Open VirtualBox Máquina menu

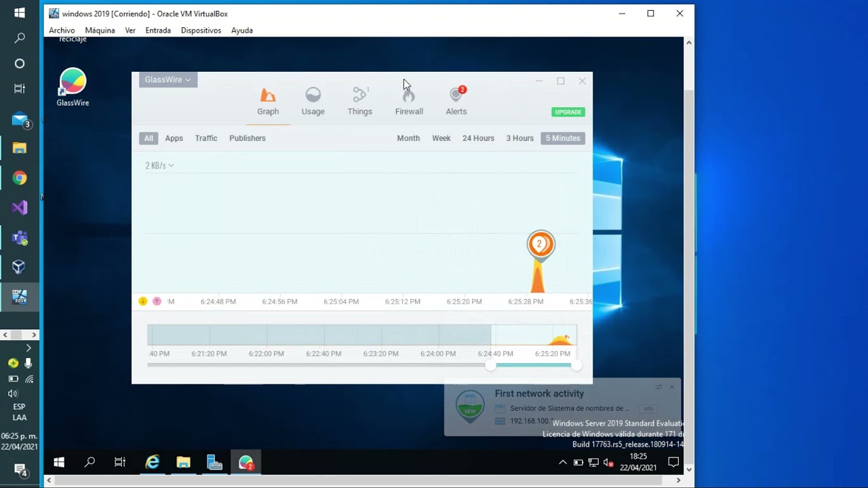point(100,30)
